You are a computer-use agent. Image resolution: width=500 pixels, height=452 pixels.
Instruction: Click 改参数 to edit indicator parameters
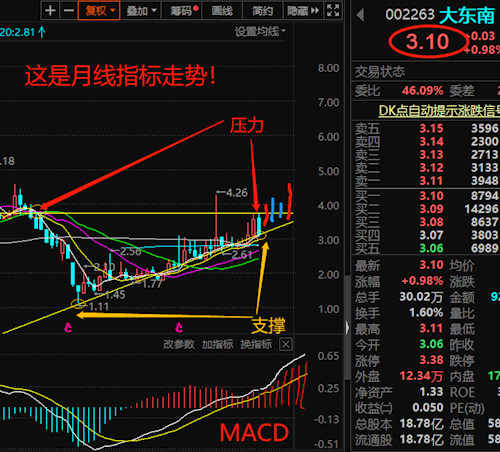(179, 344)
